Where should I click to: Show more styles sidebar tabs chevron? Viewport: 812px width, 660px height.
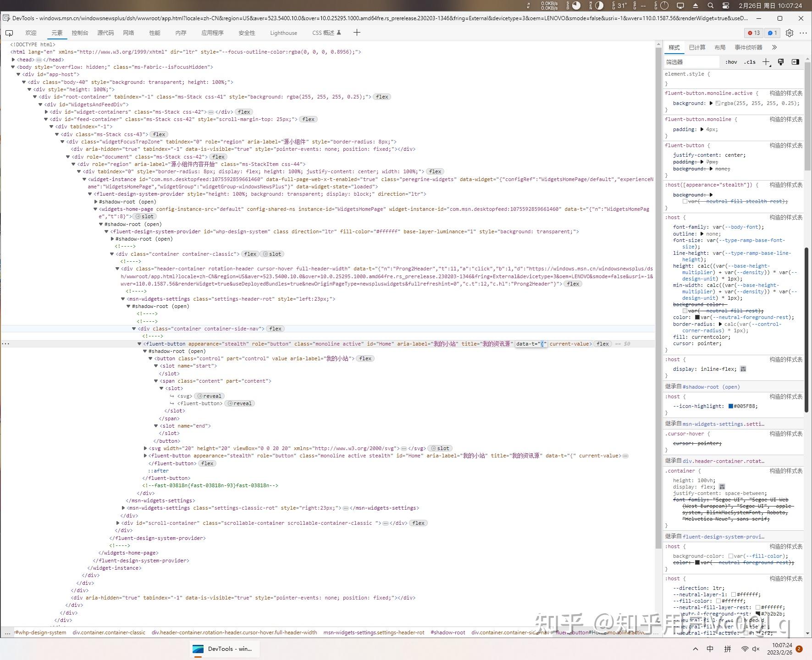[x=774, y=47]
